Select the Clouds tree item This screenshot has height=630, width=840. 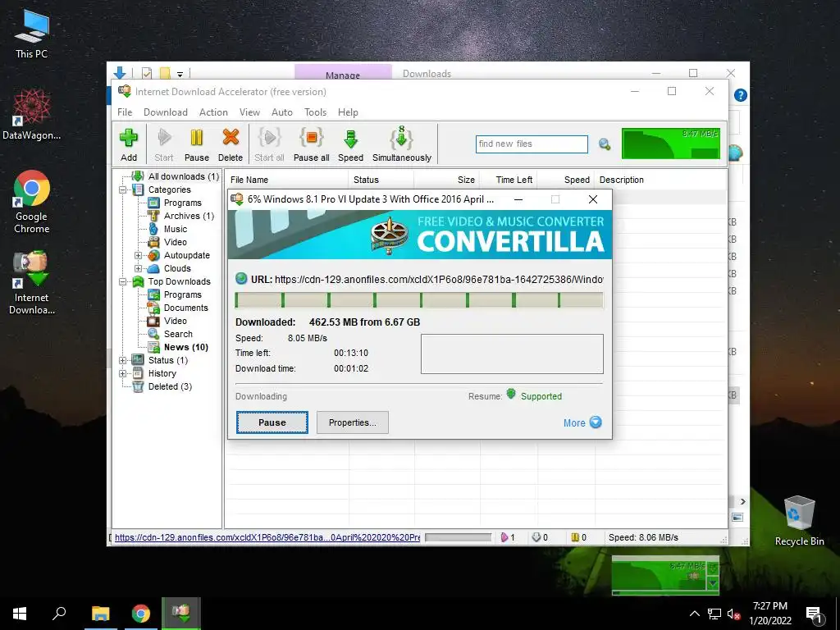click(177, 268)
